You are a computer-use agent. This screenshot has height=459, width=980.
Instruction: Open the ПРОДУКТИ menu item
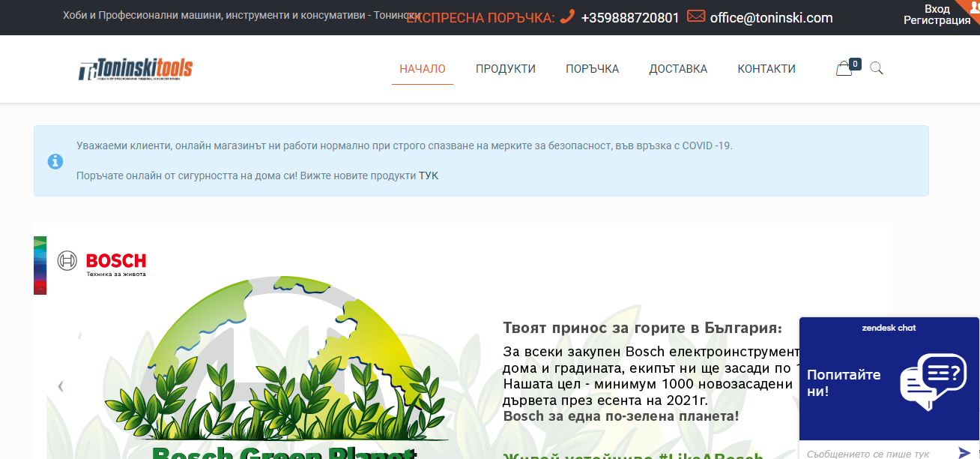point(506,69)
